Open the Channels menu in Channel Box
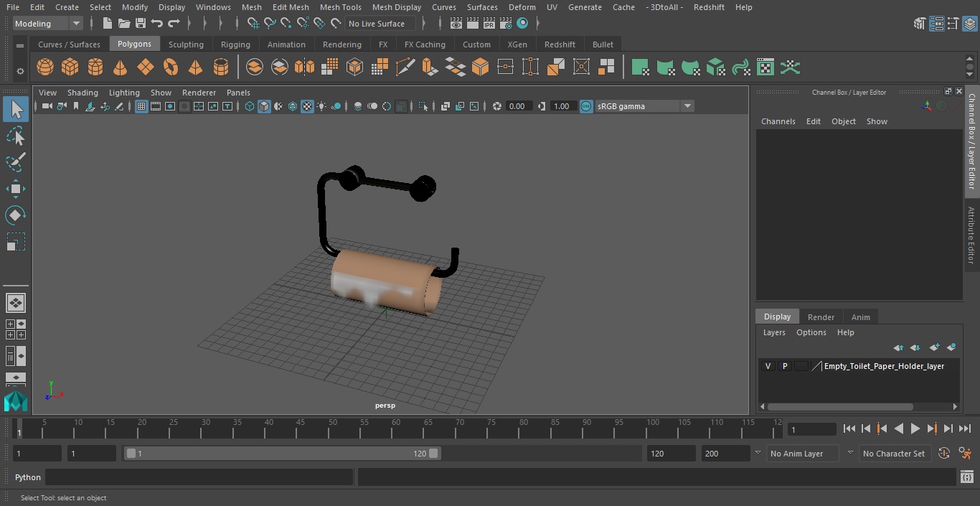This screenshot has width=980, height=506. (x=778, y=121)
